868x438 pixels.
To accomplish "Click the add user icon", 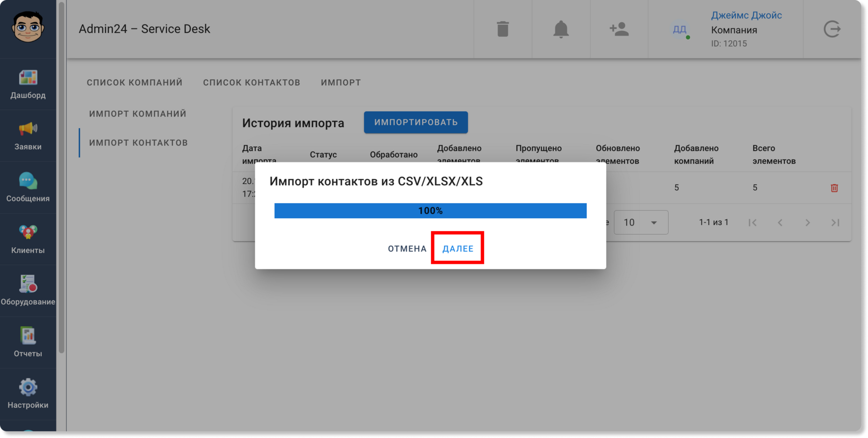I will pyautogui.click(x=619, y=29).
